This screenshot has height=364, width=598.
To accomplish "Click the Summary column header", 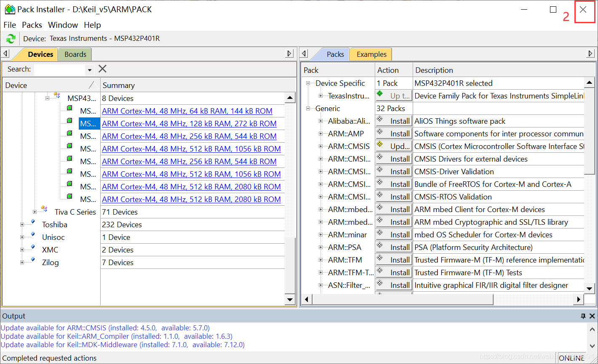I will tap(198, 85).
